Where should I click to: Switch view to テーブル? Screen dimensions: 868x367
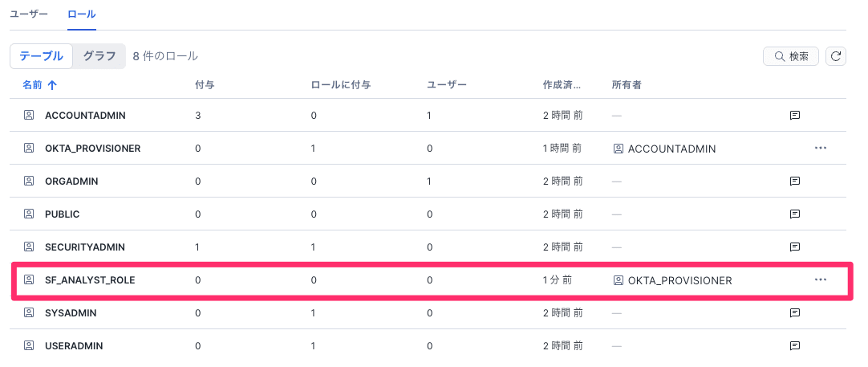[42, 56]
